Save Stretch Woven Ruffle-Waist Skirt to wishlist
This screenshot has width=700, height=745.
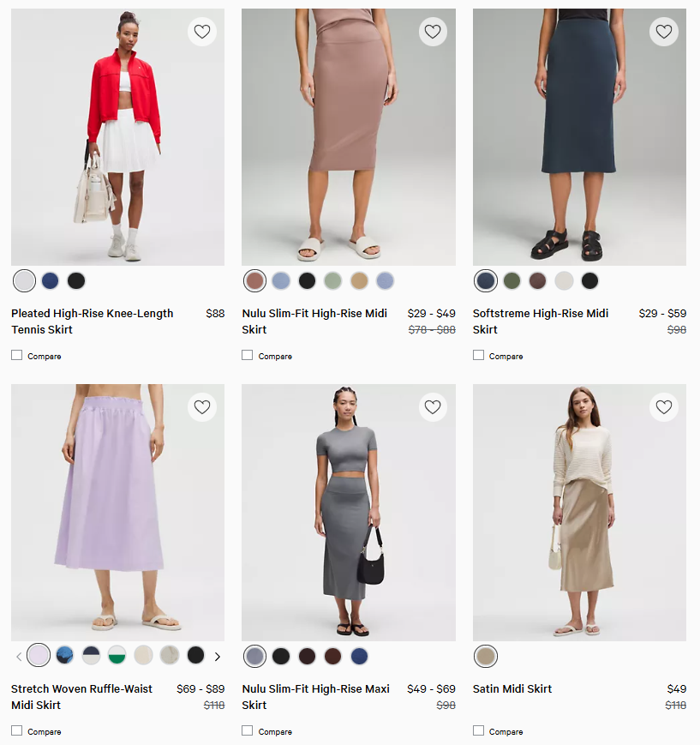[x=202, y=407]
